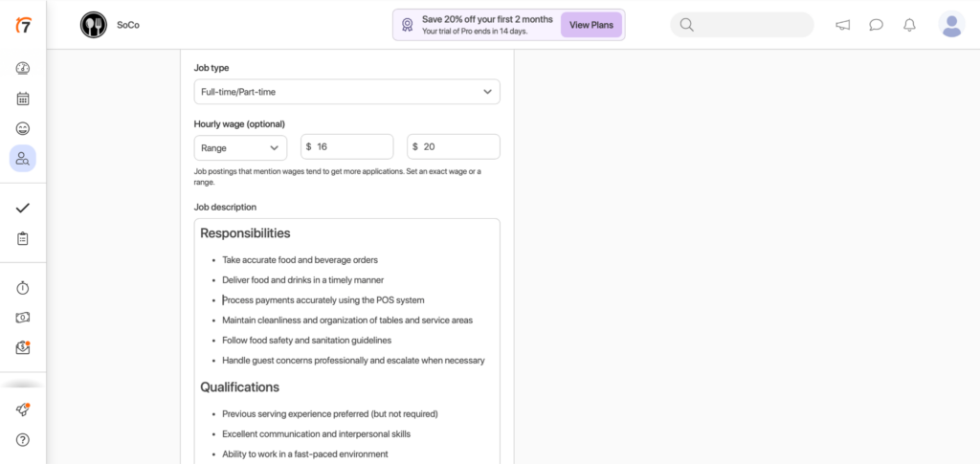This screenshot has width=980, height=464.
Task: Click the award ribbon promo icon
Action: pos(408,25)
